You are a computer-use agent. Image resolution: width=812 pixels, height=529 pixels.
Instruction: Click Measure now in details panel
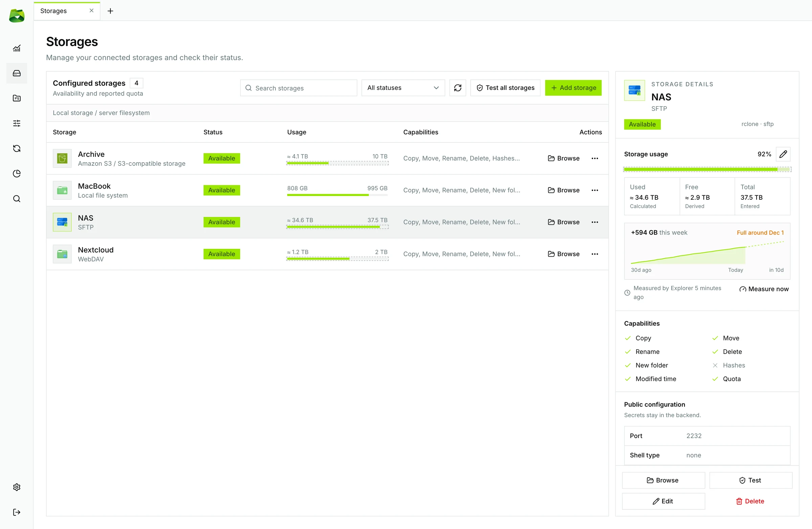764,289
